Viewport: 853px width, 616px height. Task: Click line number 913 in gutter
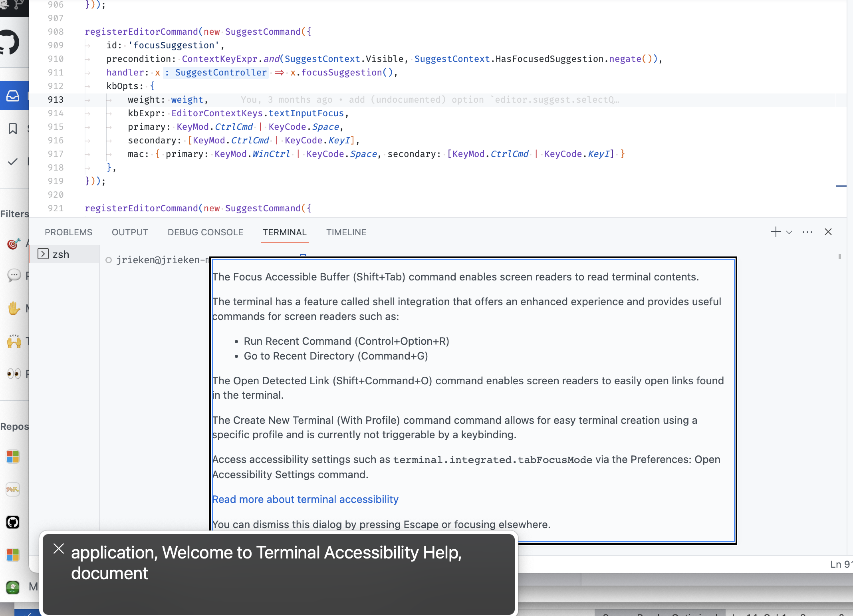point(56,100)
